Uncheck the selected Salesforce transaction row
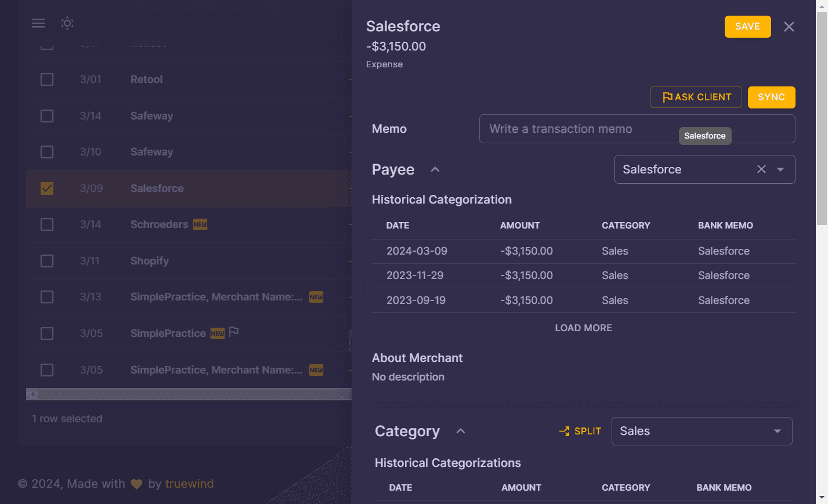The height and width of the screenshot is (504, 828). pos(47,188)
